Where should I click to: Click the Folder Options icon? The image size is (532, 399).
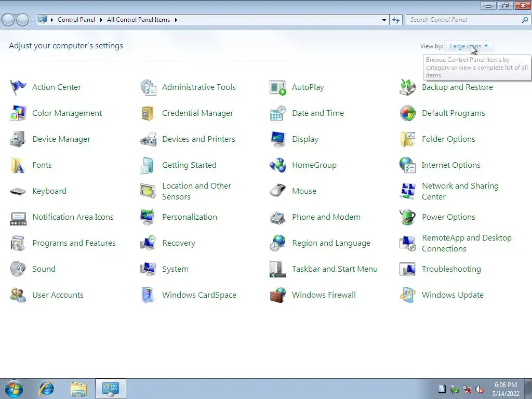click(408, 139)
